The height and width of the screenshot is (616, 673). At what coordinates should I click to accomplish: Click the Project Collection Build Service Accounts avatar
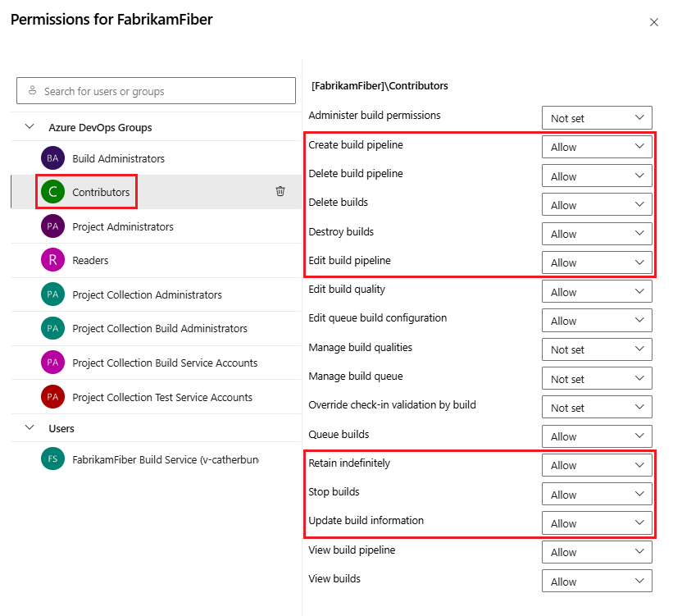(52, 362)
